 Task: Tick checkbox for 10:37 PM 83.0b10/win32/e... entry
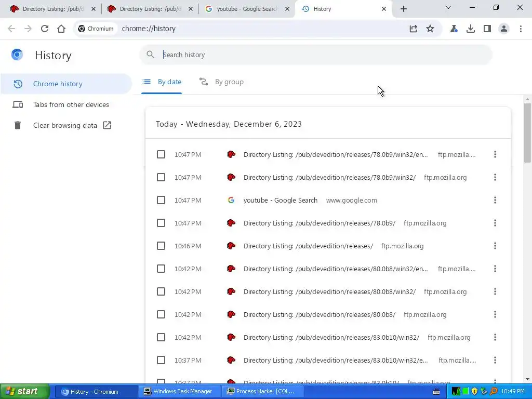tap(161, 360)
